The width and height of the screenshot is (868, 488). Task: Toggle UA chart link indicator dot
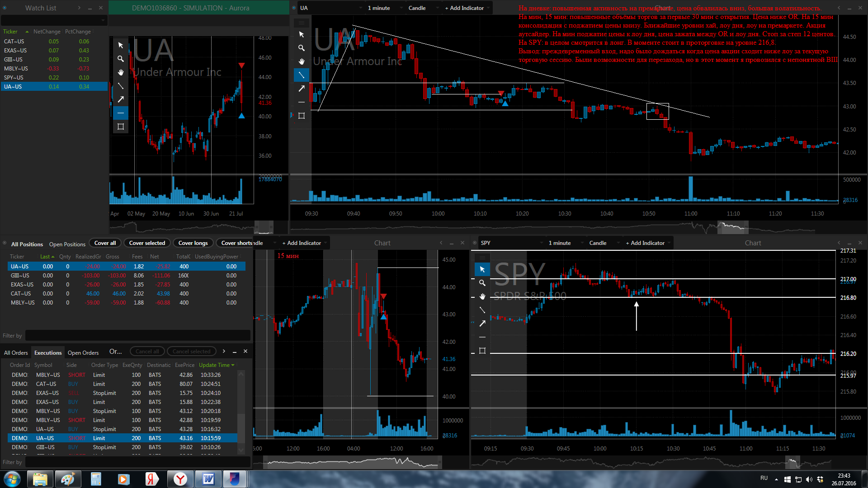[x=294, y=8]
